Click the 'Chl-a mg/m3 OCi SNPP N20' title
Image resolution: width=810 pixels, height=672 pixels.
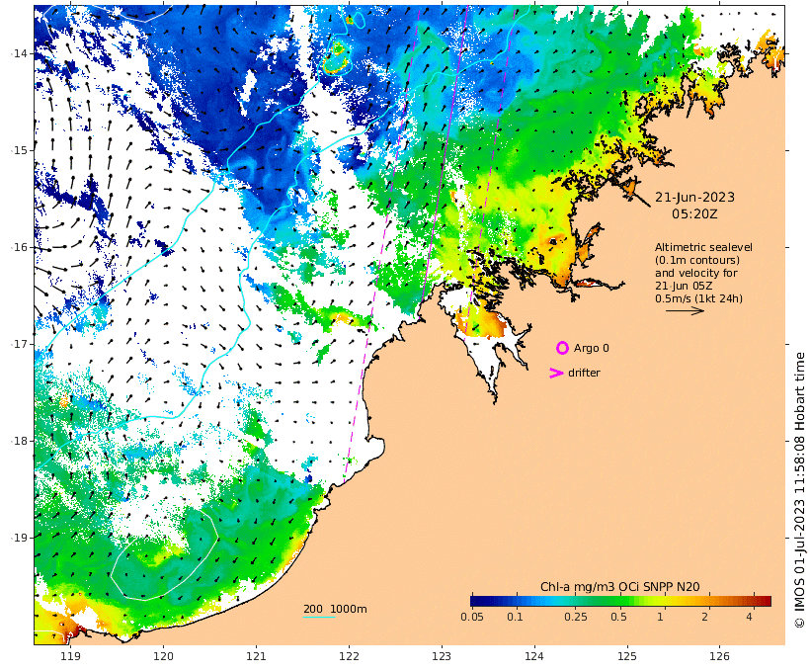[620, 587]
